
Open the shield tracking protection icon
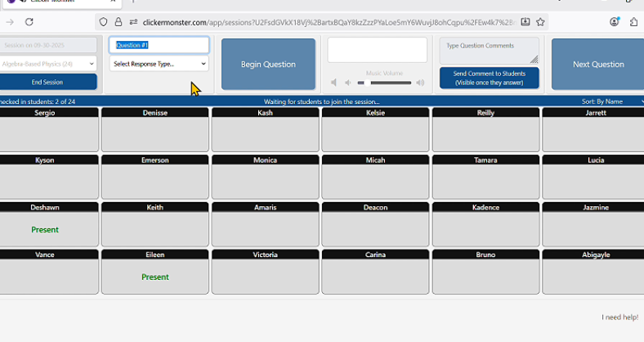click(x=104, y=22)
